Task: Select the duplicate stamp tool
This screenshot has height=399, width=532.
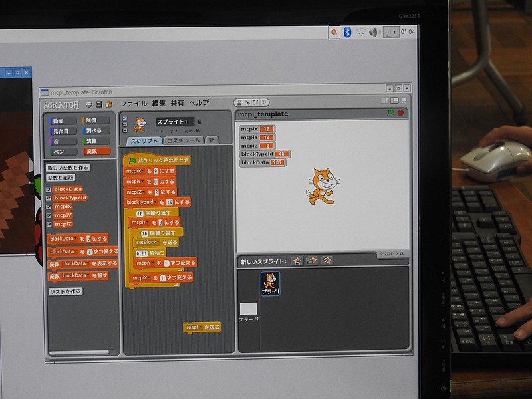Action: point(239,101)
